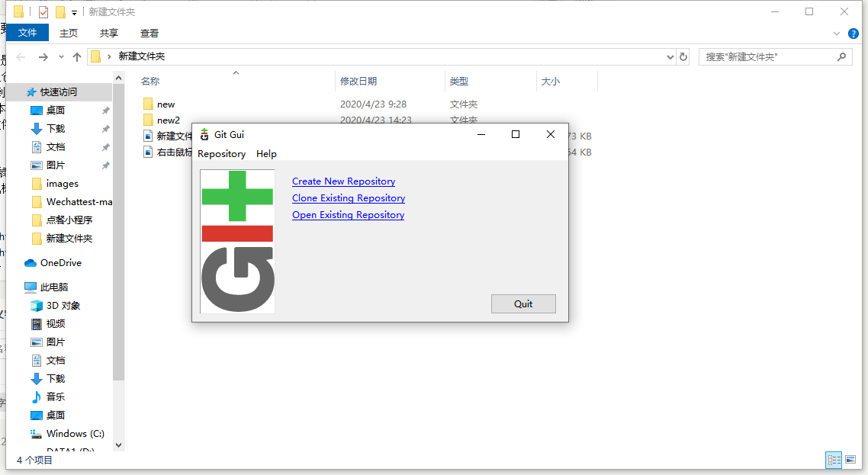The image size is (868, 475).
Task: Open Explorer help via blue question mark
Action: click(x=855, y=34)
